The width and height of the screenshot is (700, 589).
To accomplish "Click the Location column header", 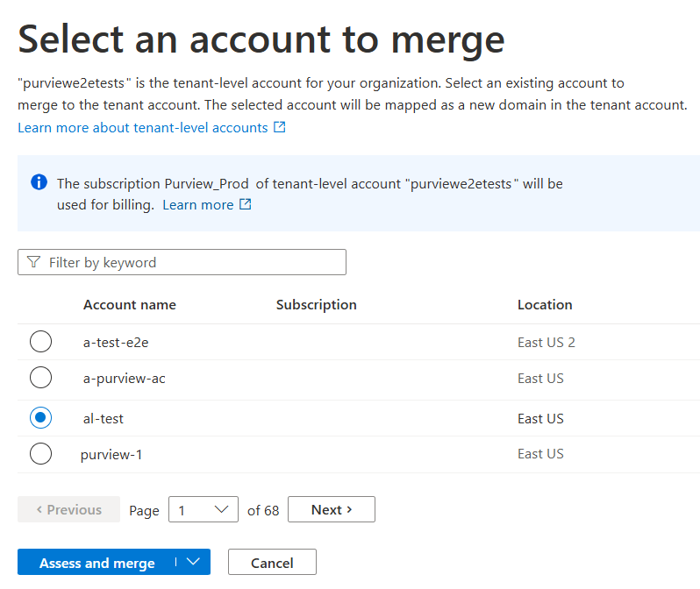I will click(x=545, y=305).
